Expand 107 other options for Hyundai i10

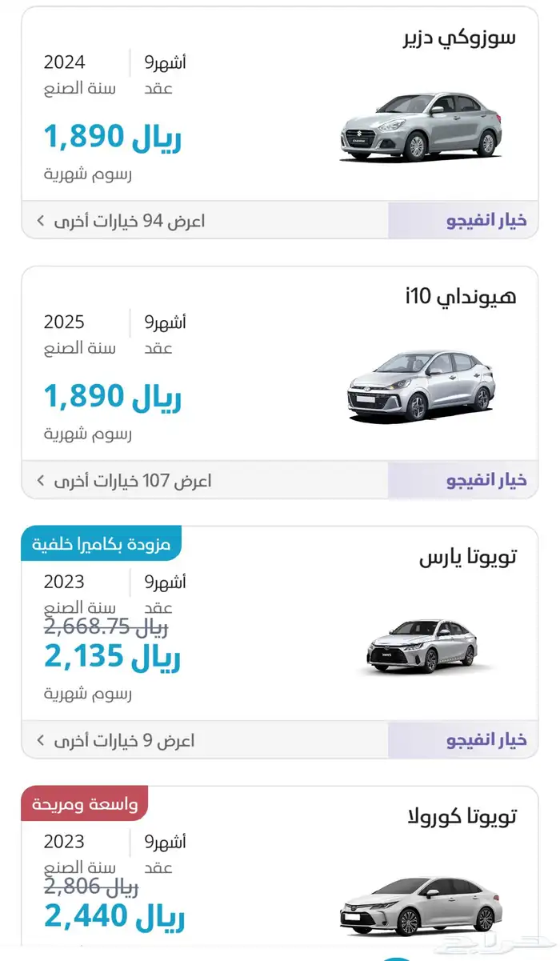tap(133, 481)
